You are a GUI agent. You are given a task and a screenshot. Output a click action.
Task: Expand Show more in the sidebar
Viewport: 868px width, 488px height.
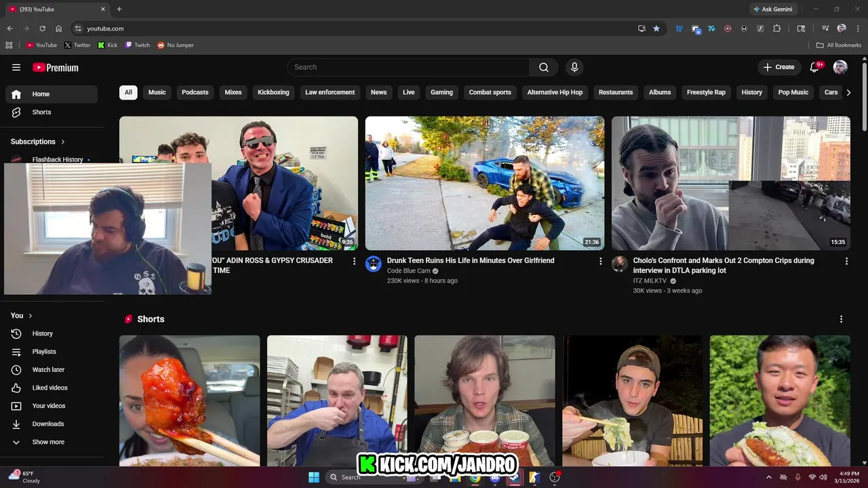(x=52, y=442)
